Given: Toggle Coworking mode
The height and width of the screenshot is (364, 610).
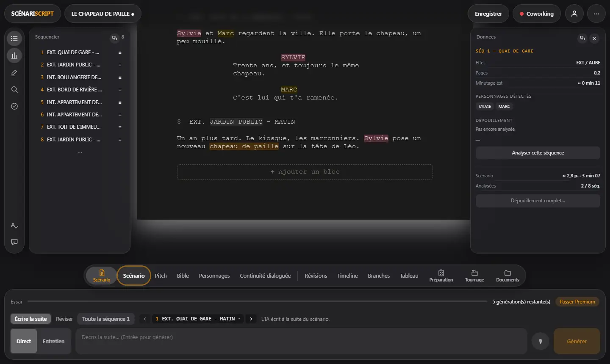Looking at the screenshot, I should point(536,14).
